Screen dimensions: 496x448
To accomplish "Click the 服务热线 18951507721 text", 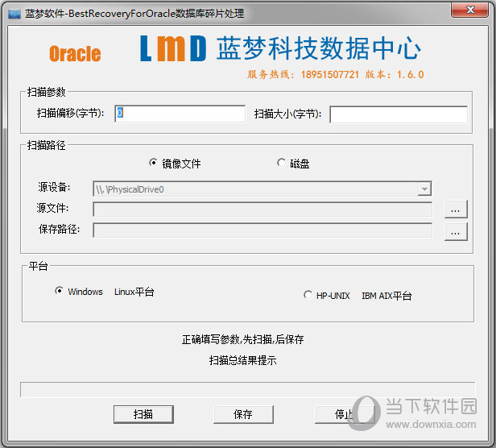I will click(x=303, y=75).
